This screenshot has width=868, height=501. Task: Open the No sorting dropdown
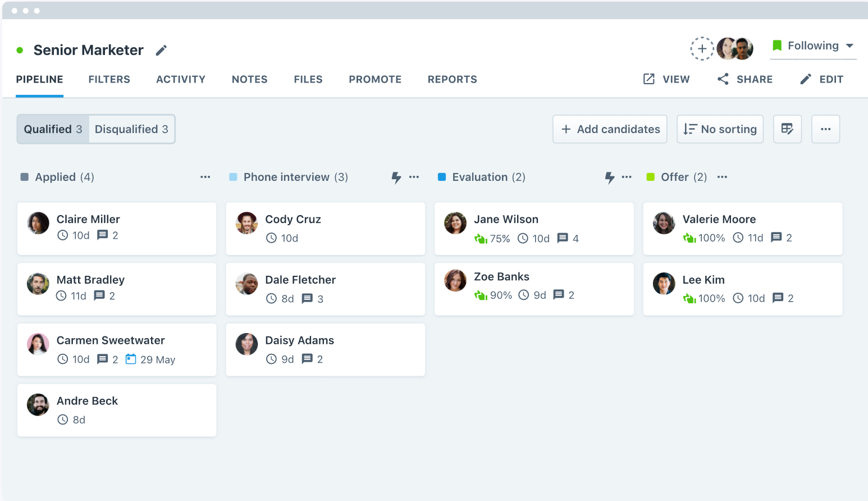point(720,129)
